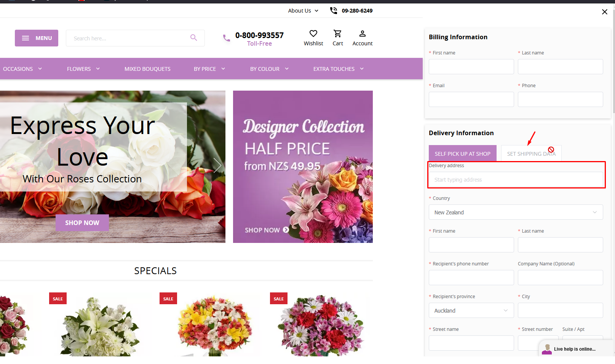Close the checkout panel with the X icon
615x364 pixels.
point(604,12)
